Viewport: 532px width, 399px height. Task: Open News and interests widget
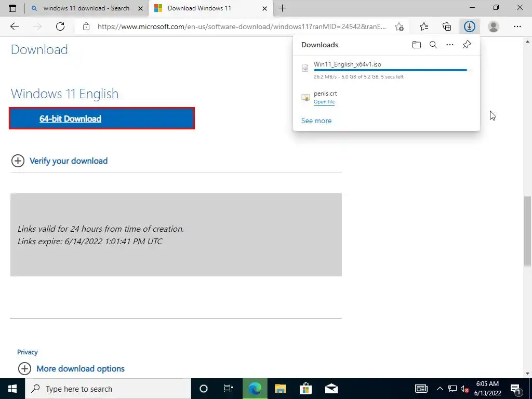pos(421,389)
